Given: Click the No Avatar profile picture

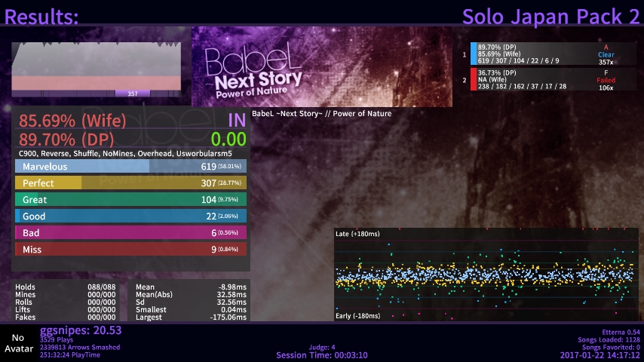Looking at the screenshot, I should click(17, 343).
